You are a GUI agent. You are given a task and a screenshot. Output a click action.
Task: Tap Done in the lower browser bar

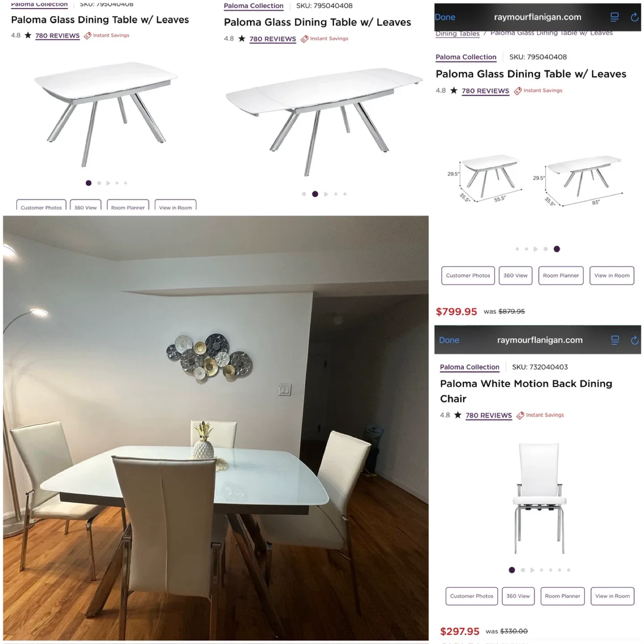click(449, 340)
